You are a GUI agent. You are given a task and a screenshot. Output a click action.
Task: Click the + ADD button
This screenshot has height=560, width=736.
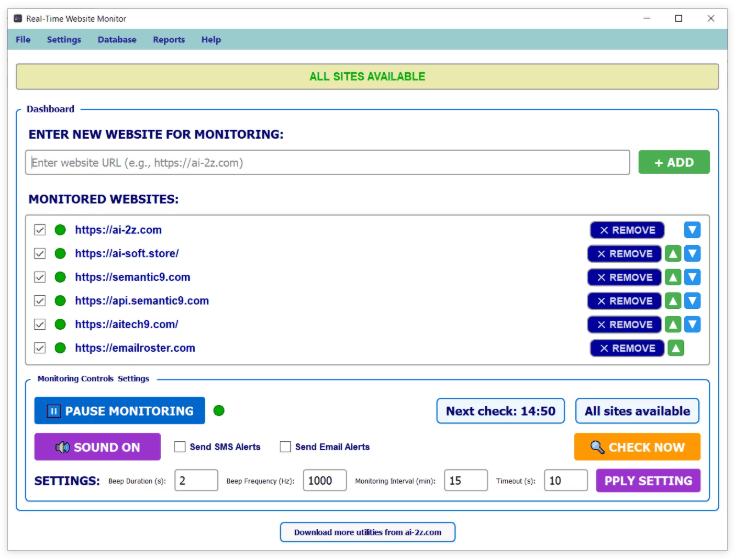click(674, 162)
